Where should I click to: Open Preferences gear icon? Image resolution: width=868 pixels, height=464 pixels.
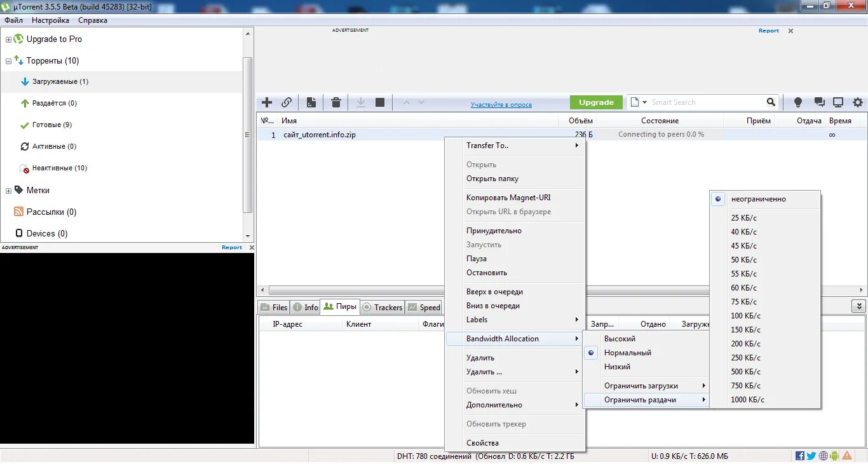click(858, 102)
